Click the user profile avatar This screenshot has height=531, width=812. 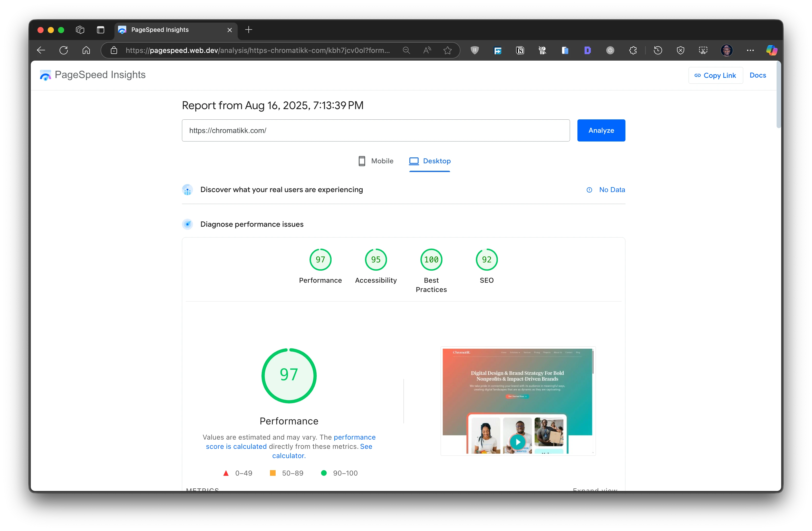point(727,51)
